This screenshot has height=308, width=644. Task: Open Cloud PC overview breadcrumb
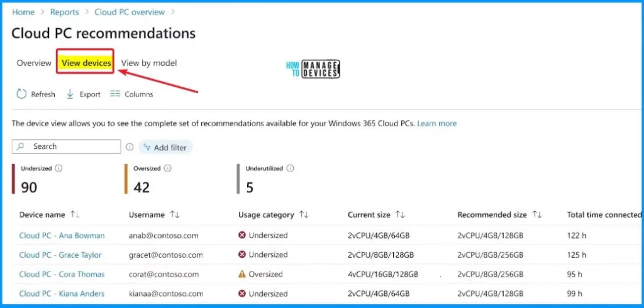click(x=130, y=12)
